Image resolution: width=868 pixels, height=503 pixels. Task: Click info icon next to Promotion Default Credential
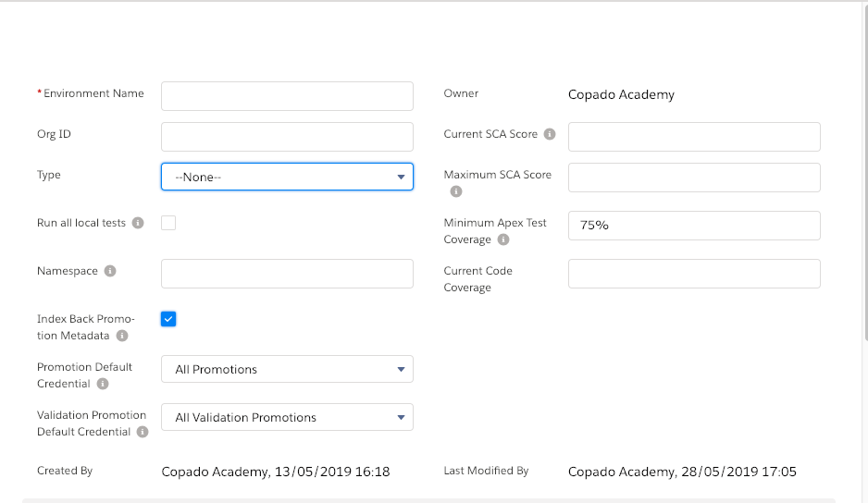coord(103,384)
